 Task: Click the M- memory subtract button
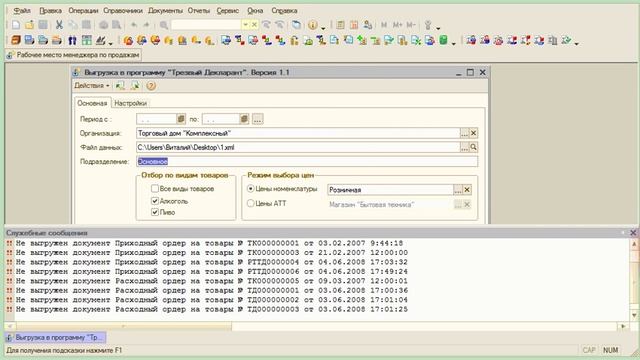(x=411, y=25)
